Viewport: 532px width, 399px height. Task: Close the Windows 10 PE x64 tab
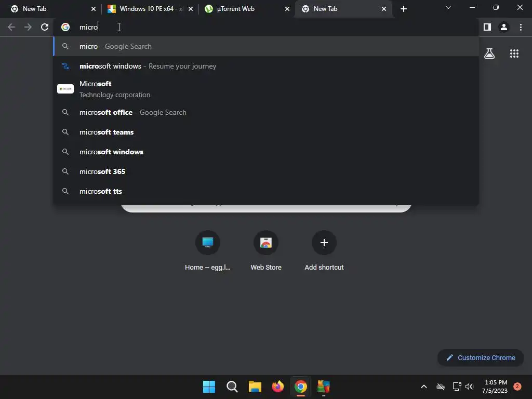(x=191, y=9)
